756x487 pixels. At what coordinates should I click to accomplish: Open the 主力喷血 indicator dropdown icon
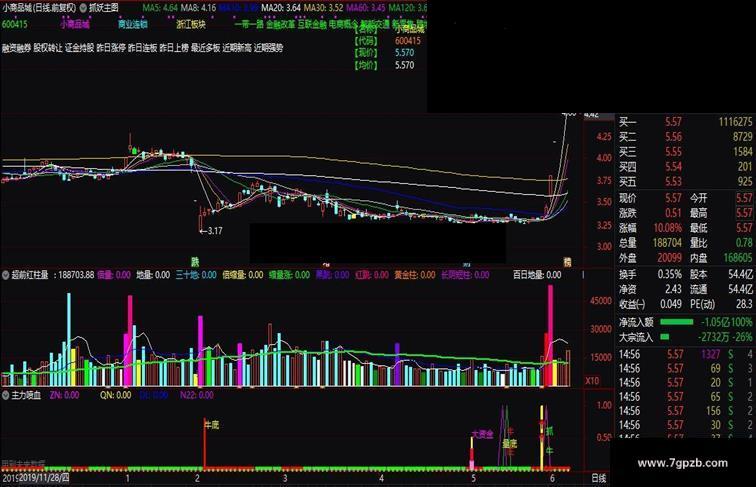coord(5,395)
